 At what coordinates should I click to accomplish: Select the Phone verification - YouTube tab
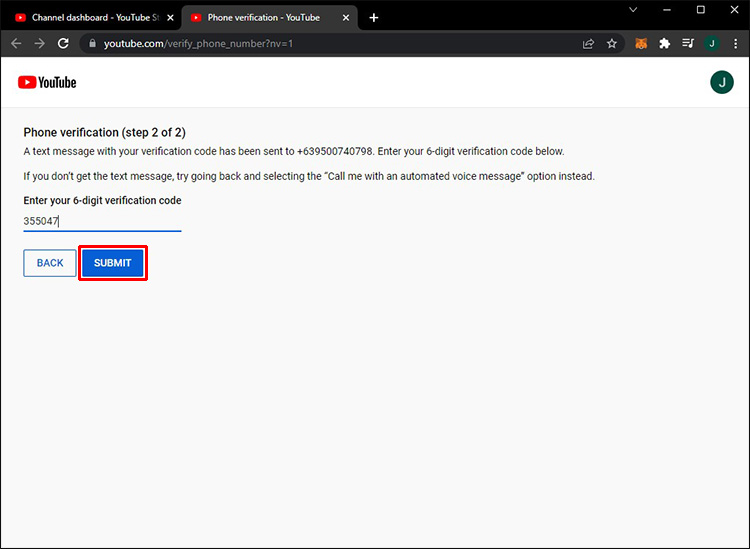(268, 18)
